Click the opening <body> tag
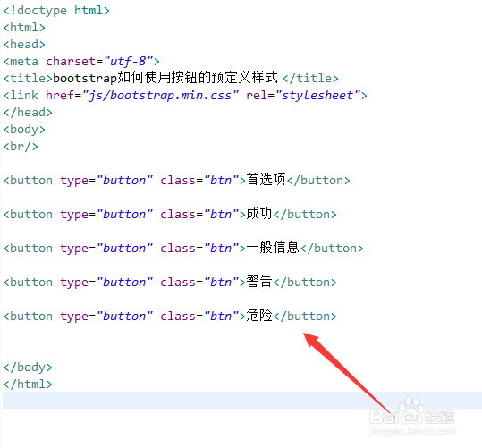This screenshot has width=482, height=448. pyautogui.click(x=24, y=130)
